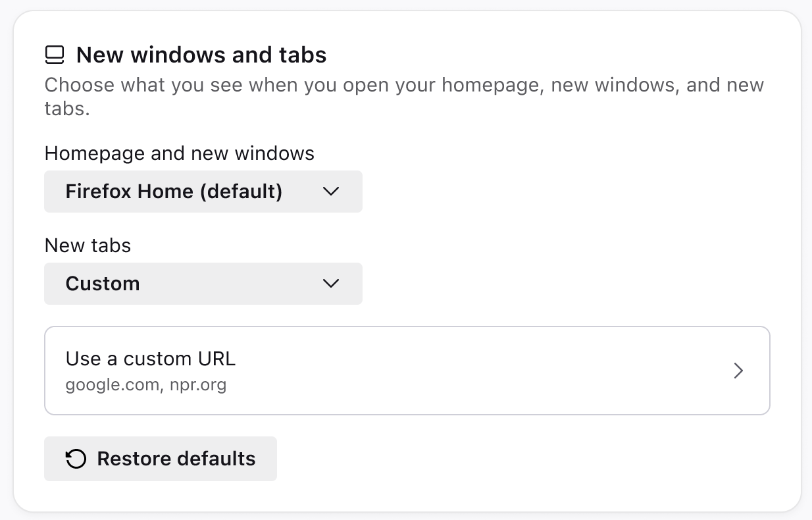The image size is (812, 520).
Task: Click the New tabs label text
Action: point(88,245)
